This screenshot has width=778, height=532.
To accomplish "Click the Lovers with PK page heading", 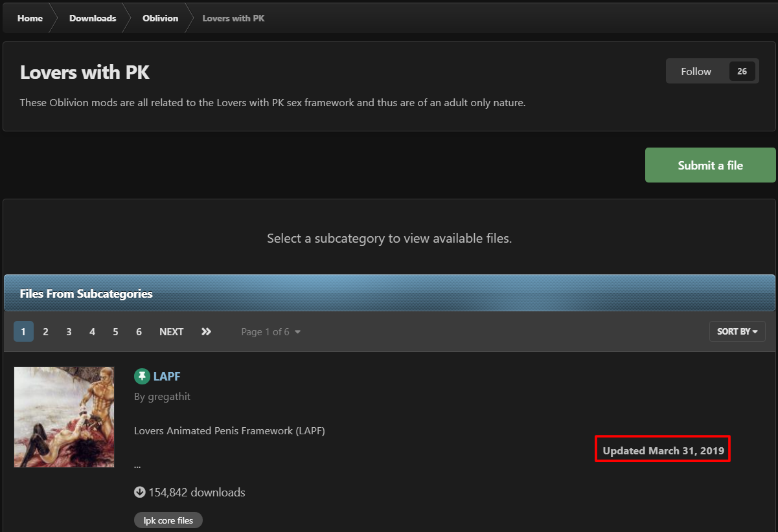I will click(x=85, y=72).
